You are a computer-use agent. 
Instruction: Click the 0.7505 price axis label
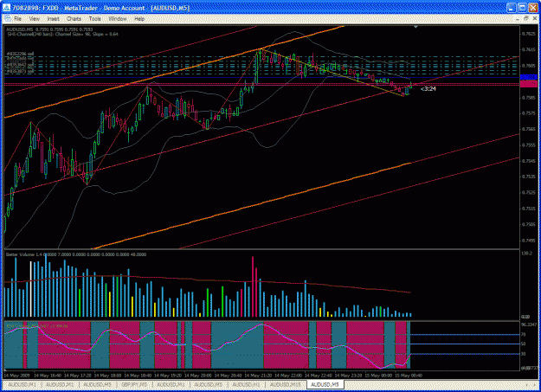[x=529, y=224]
